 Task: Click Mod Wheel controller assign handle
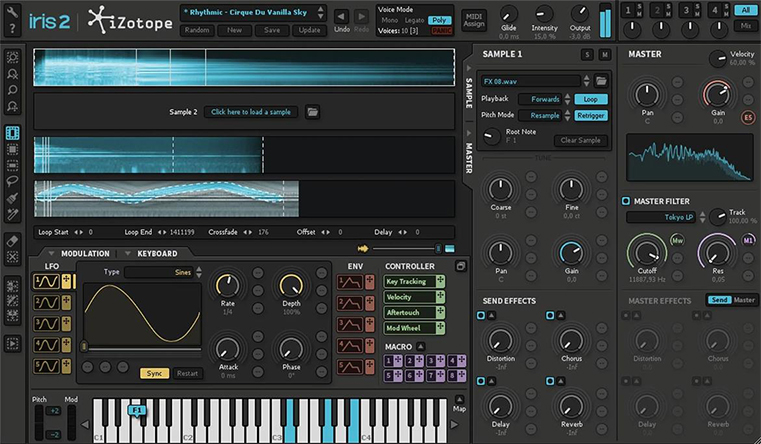[x=440, y=328]
